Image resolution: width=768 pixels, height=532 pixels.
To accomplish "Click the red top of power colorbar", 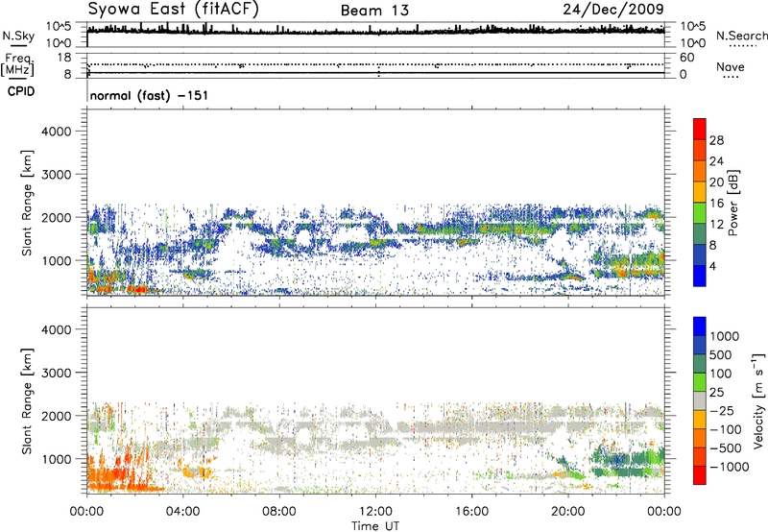I will tap(700, 129).
